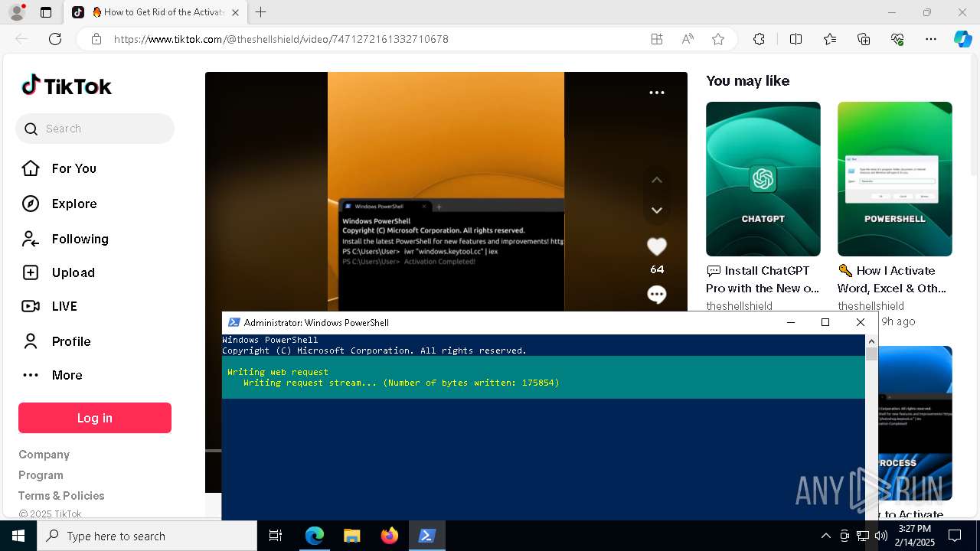This screenshot has width=980, height=551.
Task: Visit theshellshield under ChatGPT video
Action: (x=739, y=306)
